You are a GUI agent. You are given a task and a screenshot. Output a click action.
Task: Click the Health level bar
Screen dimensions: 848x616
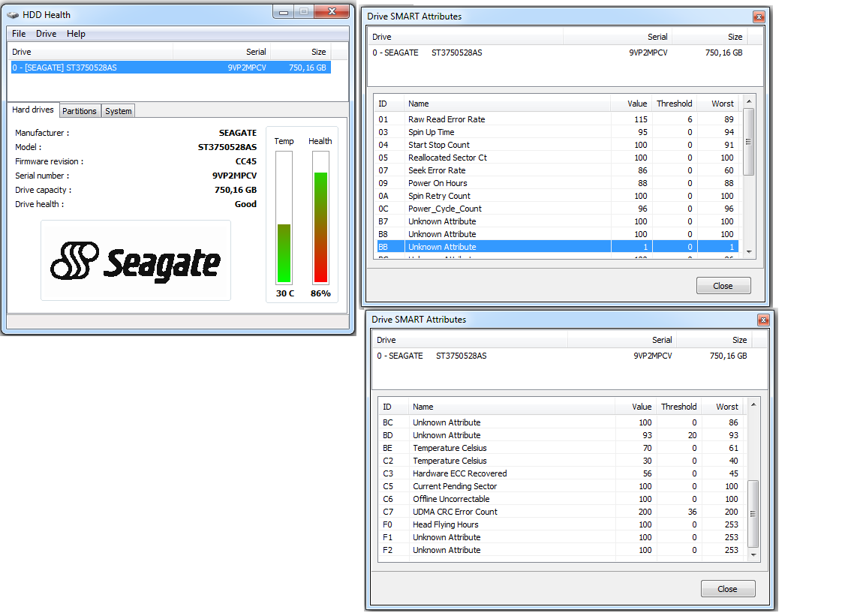pos(320,218)
